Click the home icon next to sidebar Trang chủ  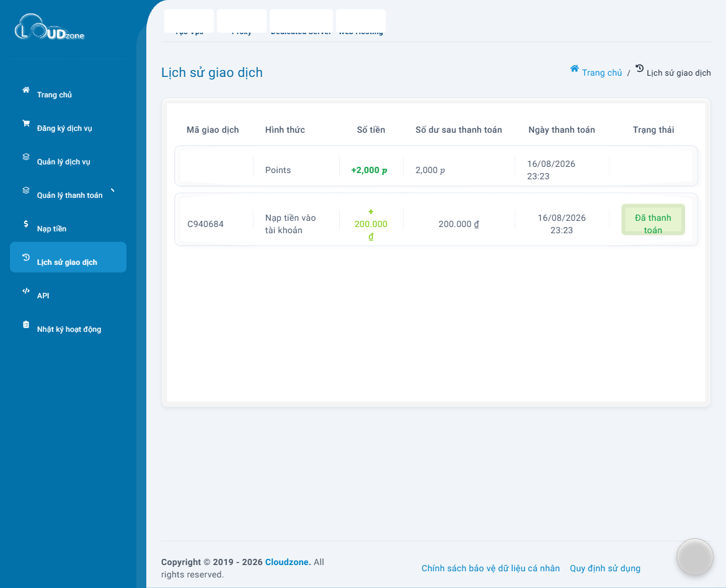pos(26,90)
